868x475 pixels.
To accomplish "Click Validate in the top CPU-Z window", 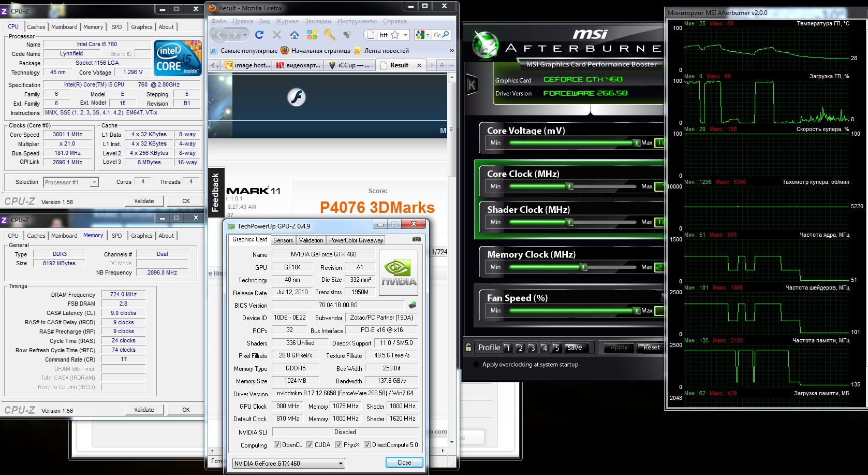I will coord(144,201).
